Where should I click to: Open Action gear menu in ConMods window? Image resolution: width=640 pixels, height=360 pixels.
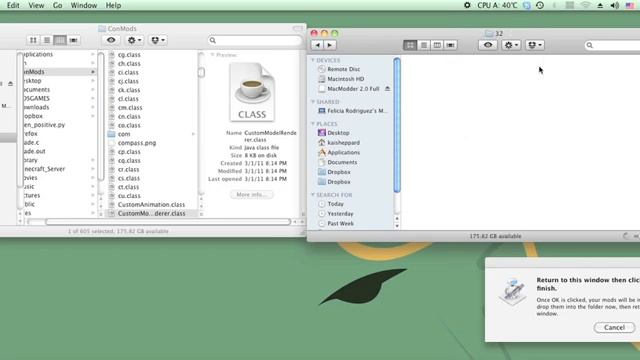click(x=134, y=40)
